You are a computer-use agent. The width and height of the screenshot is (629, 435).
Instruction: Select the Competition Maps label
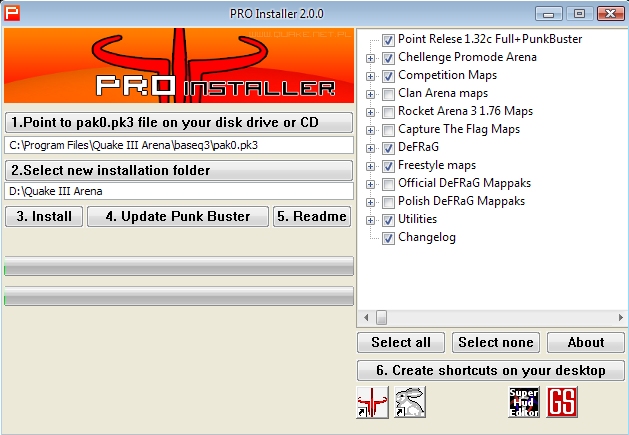click(447, 75)
